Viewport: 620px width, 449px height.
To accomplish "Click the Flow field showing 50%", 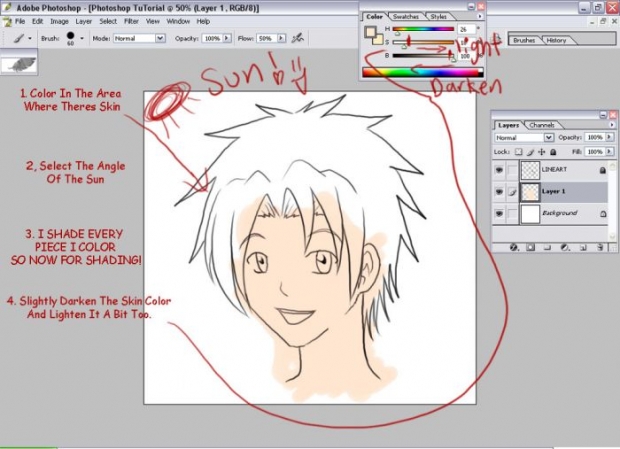I will click(x=267, y=38).
